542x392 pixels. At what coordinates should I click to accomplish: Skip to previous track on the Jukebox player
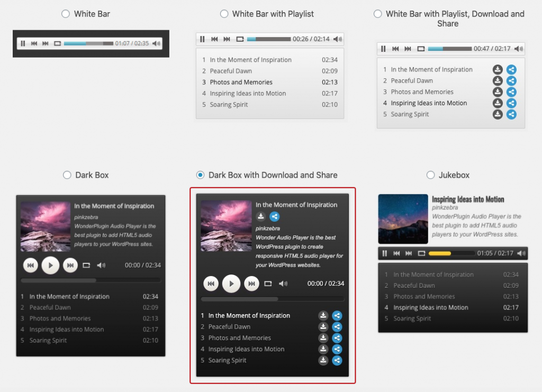pyautogui.click(x=397, y=253)
